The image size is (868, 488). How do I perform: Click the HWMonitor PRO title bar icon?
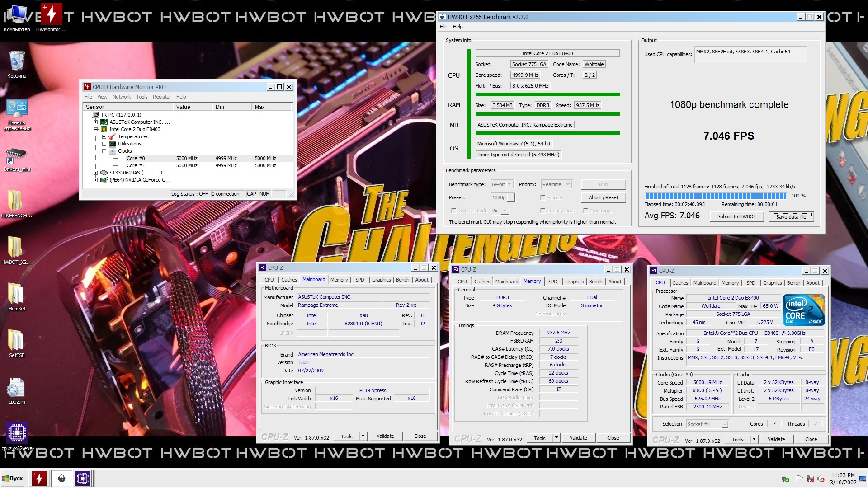tap(87, 87)
